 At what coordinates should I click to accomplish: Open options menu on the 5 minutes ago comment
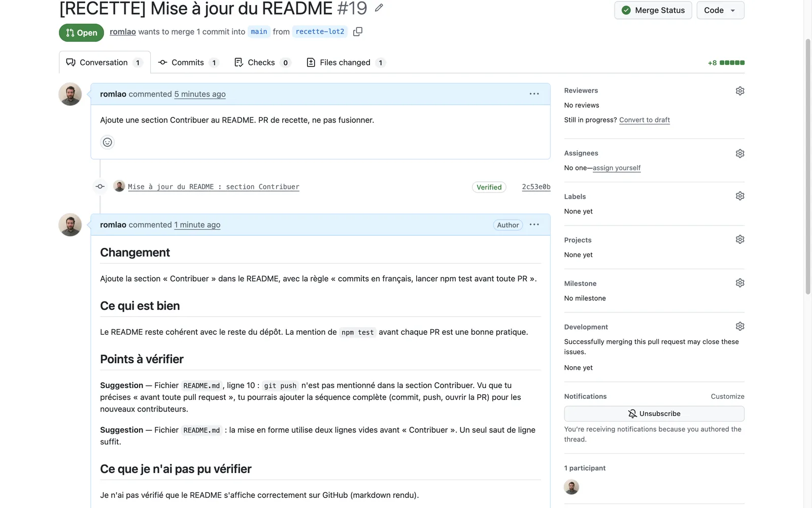(534, 94)
